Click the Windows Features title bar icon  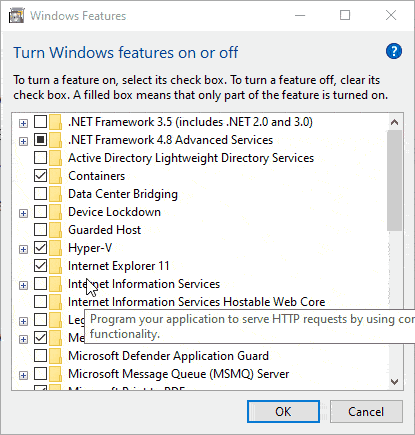coord(17,16)
